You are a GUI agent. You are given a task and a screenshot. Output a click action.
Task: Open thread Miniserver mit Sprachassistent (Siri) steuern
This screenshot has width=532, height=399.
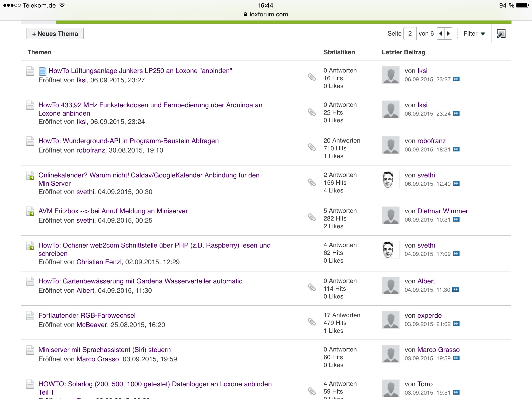pos(104,350)
